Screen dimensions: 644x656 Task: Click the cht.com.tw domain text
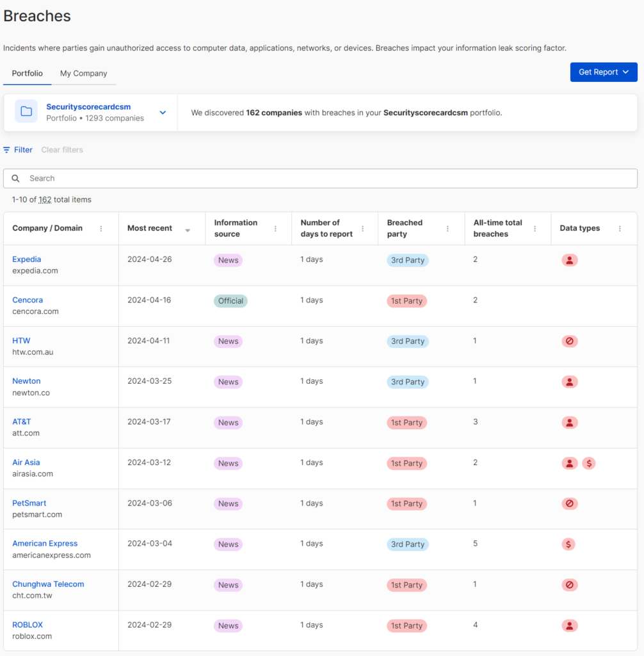[32, 596]
